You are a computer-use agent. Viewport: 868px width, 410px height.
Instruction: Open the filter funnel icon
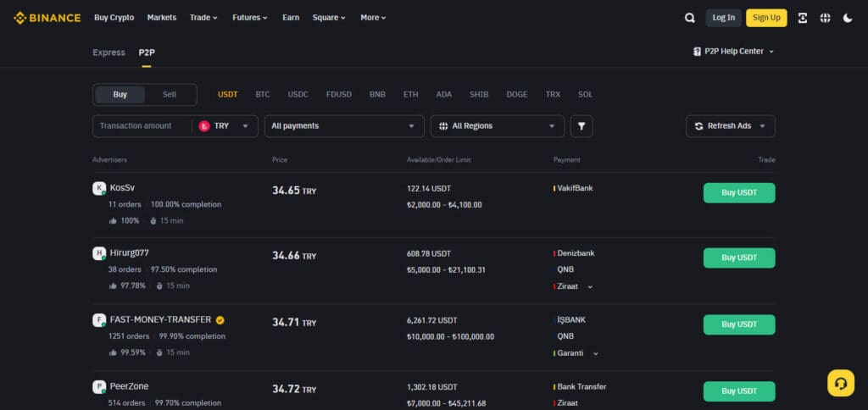[581, 126]
